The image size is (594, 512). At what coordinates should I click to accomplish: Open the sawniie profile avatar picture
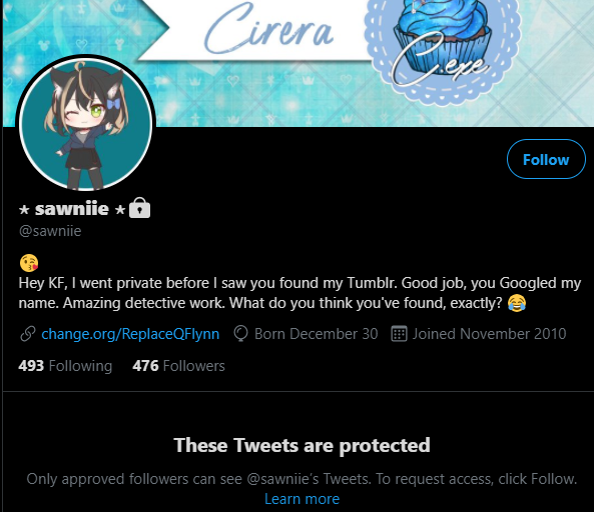click(x=86, y=123)
